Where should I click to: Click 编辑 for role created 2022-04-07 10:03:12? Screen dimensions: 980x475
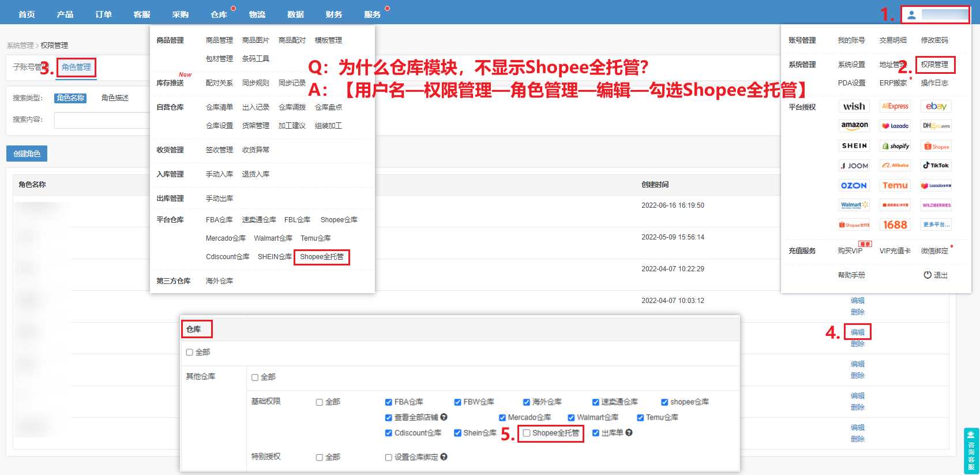(858, 301)
